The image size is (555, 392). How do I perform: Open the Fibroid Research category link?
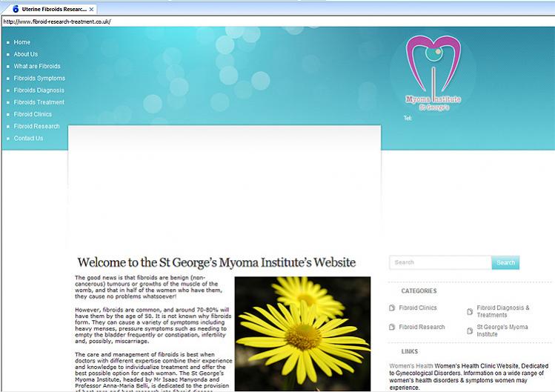[x=422, y=327]
